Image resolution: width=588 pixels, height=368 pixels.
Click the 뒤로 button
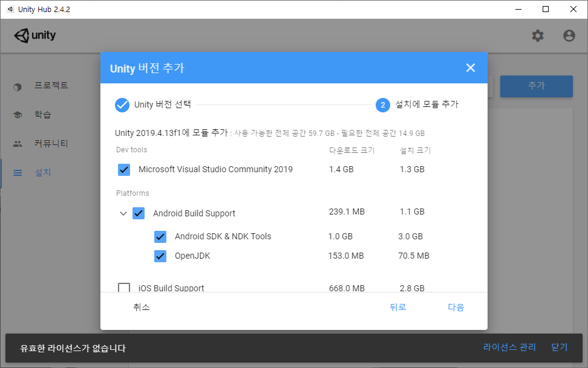[398, 308]
